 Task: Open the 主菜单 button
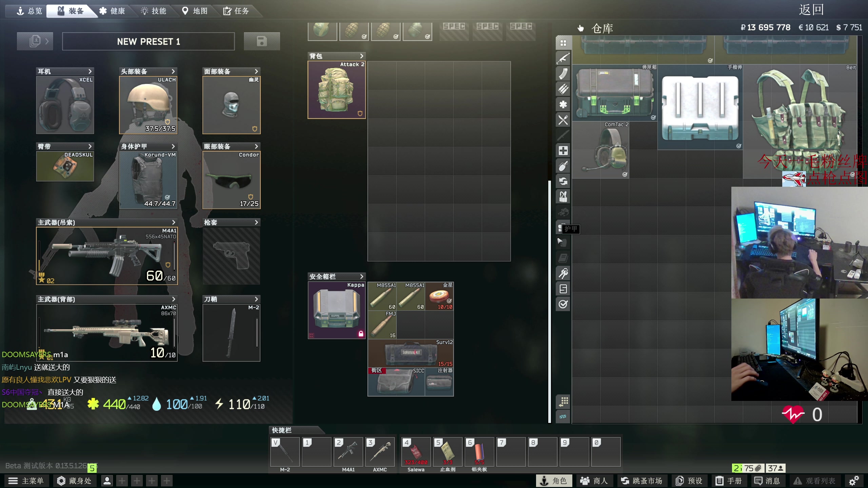point(26,481)
